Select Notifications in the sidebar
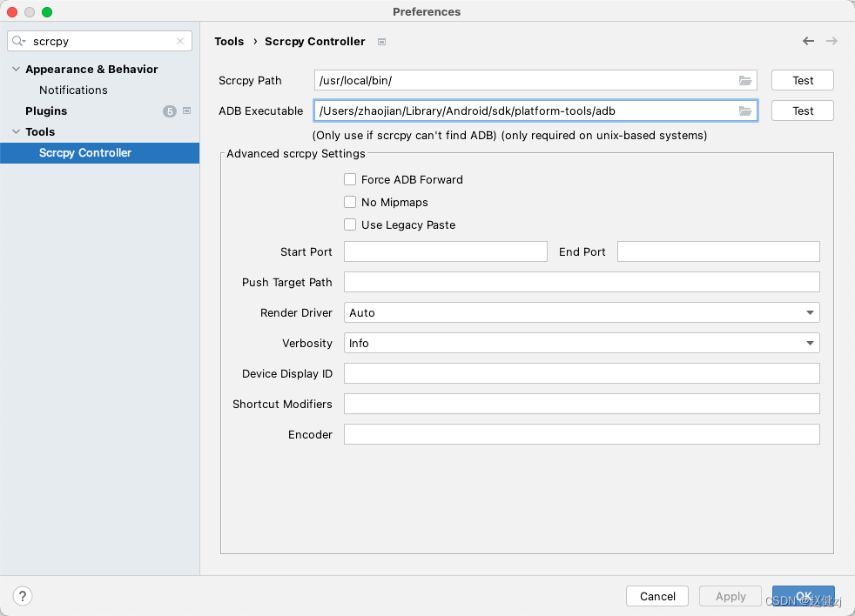 [x=73, y=90]
